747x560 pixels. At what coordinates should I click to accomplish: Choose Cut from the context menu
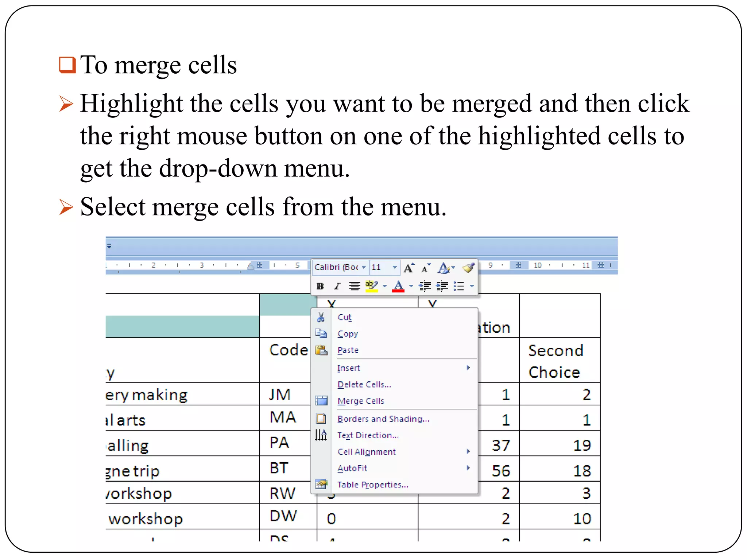[x=344, y=317]
